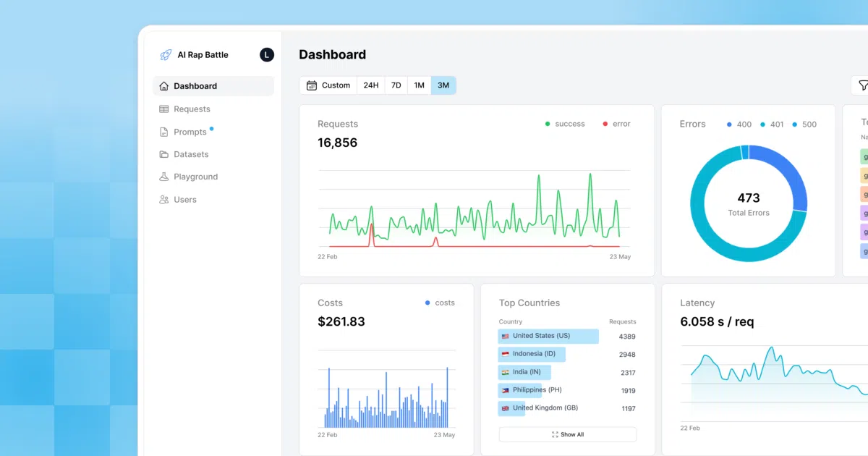Select the 7D time range
The width and height of the screenshot is (868, 456).
tap(396, 85)
